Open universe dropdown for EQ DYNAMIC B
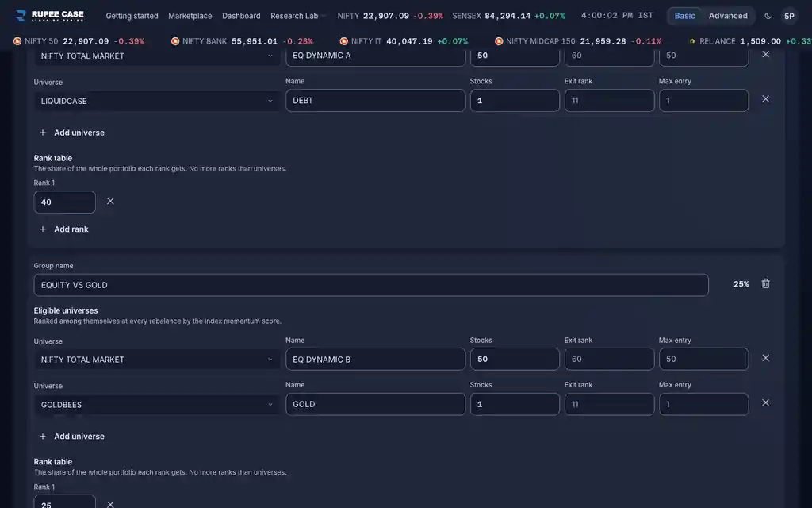 [156, 360]
